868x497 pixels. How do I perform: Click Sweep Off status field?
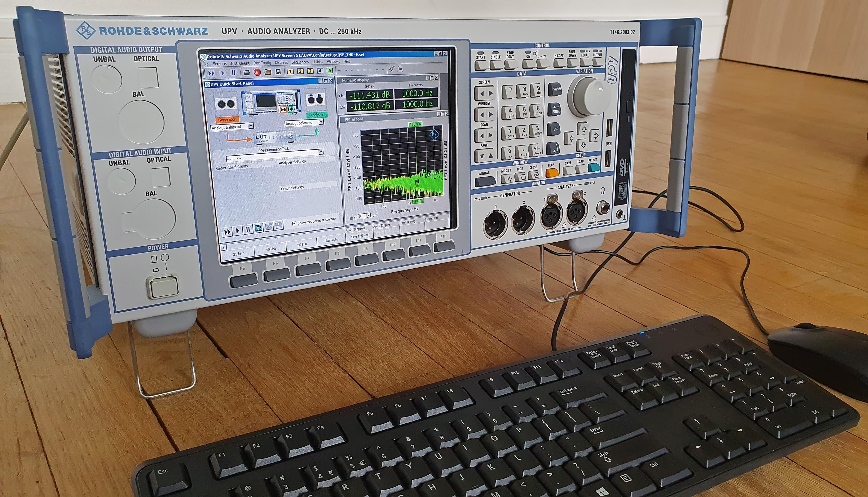pyautogui.click(x=431, y=218)
